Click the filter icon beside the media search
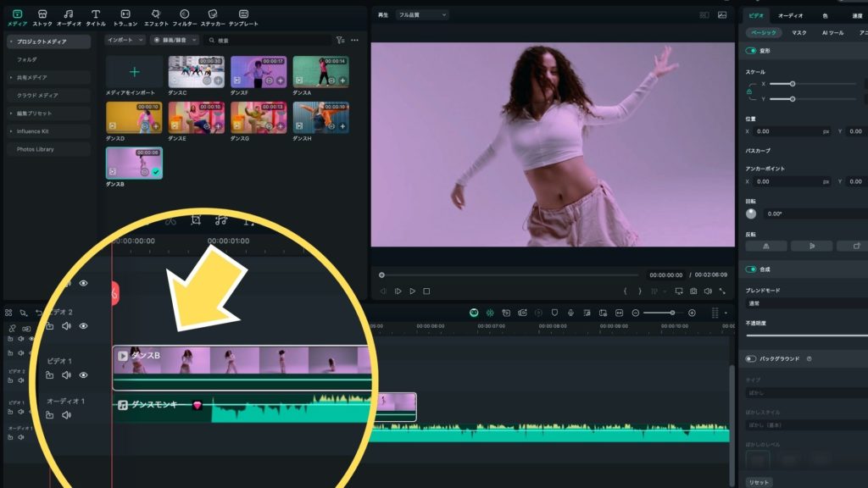The width and height of the screenshot is (868, 488). [x=340, y=40]
